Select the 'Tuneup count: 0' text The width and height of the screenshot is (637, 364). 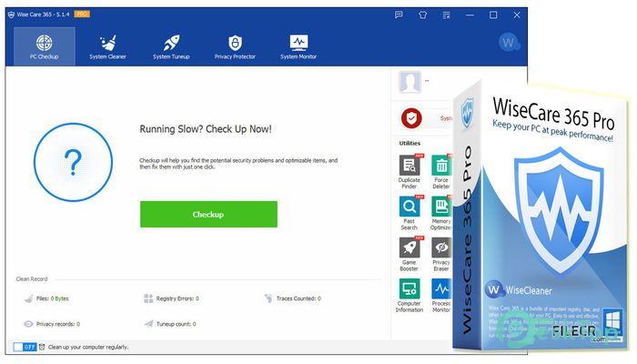(177, 324)
